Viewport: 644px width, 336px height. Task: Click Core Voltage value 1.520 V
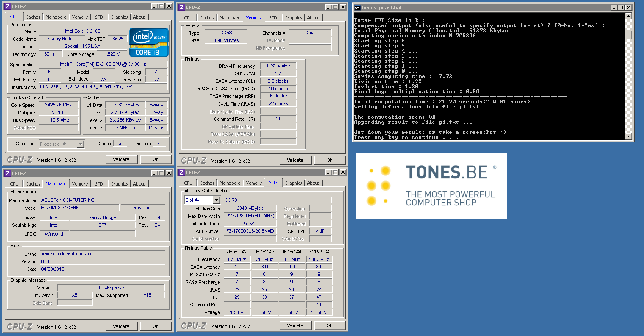coord(112,54)
